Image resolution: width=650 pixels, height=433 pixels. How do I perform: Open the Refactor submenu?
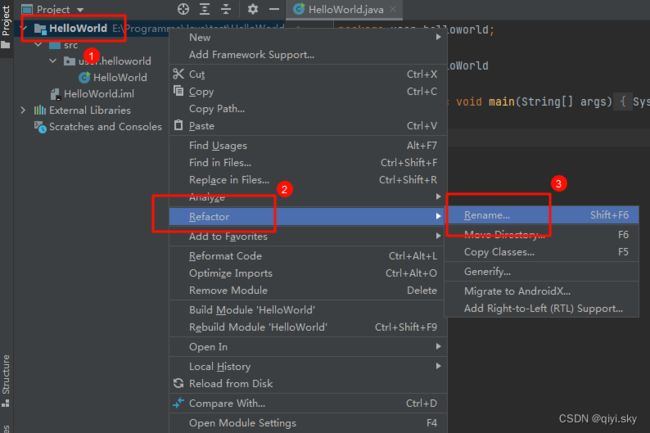coord(308,217)
